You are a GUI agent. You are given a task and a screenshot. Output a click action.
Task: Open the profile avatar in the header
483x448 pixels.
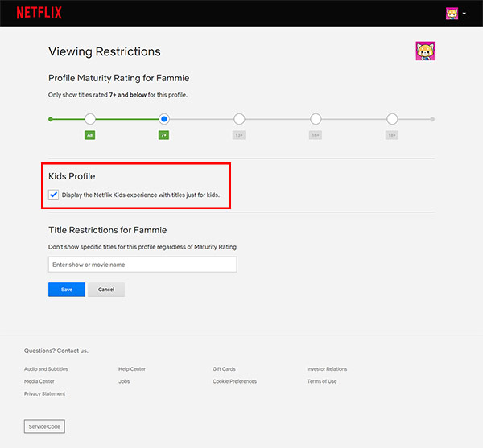point(452,14)
